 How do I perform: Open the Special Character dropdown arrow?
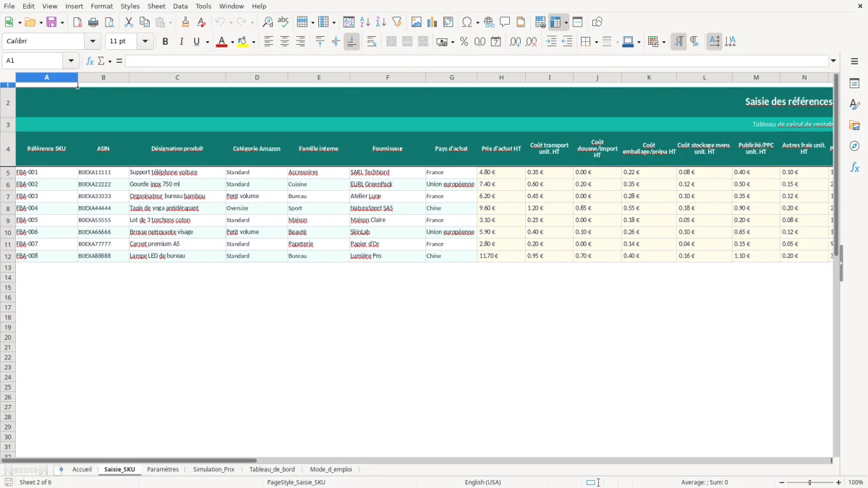[x=477, y=22]
